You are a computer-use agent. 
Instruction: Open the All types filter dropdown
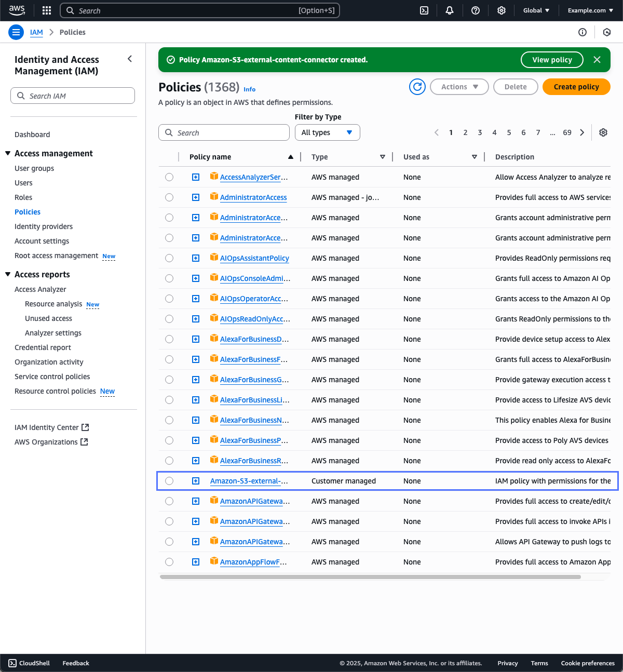(x=328, y=132)
